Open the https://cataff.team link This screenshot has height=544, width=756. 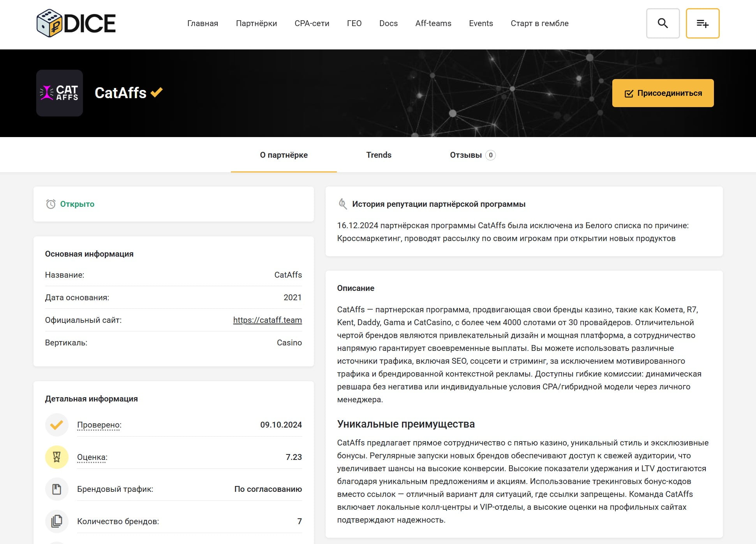tap(268, 320)
